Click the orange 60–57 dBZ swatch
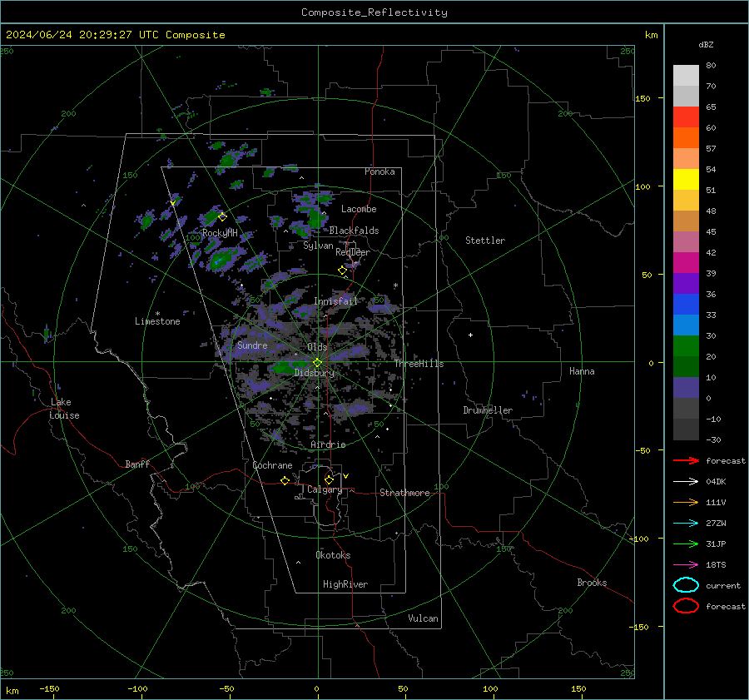 tap(686, 138)
